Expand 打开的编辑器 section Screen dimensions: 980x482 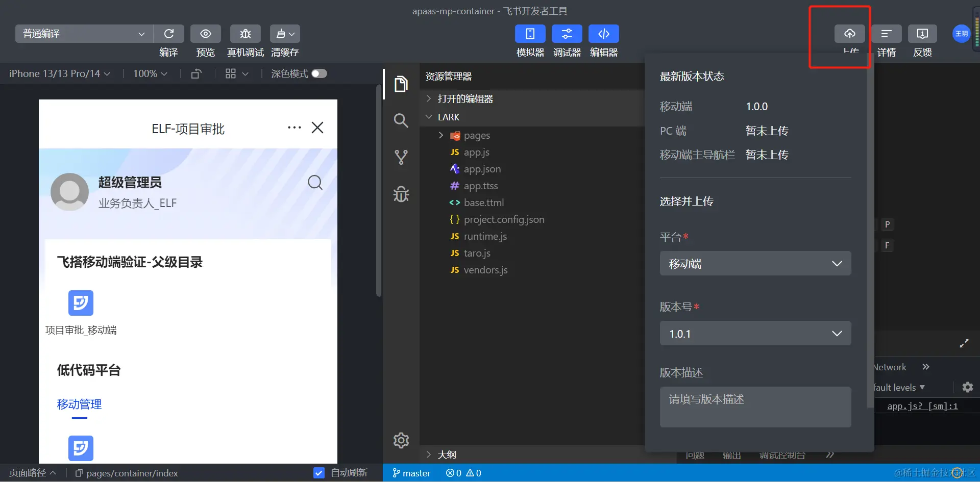532,99
